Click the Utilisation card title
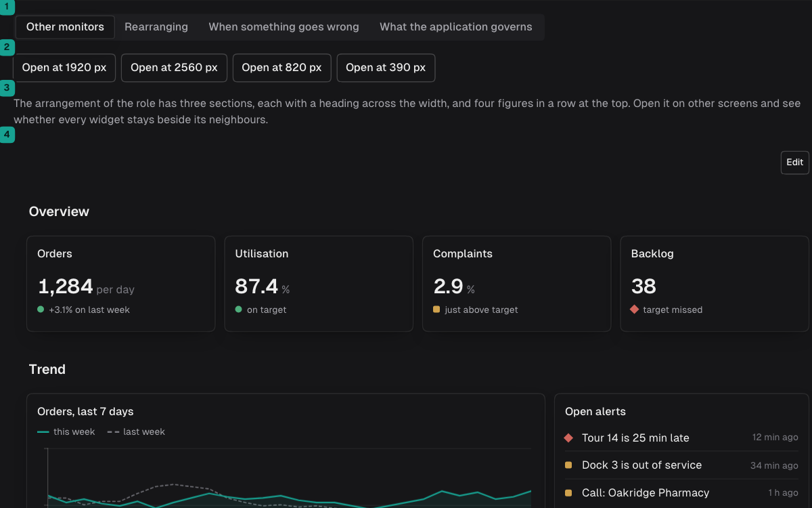 tap(262, 254)
